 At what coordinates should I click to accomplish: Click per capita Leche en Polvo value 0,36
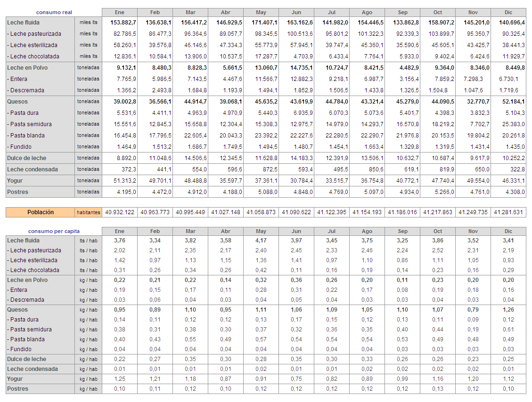tap(296, 280)
